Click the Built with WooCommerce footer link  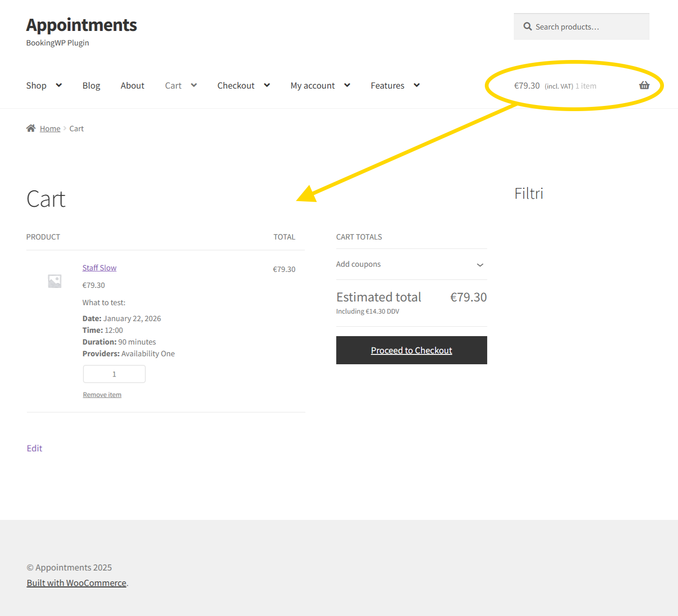point(76,582)
